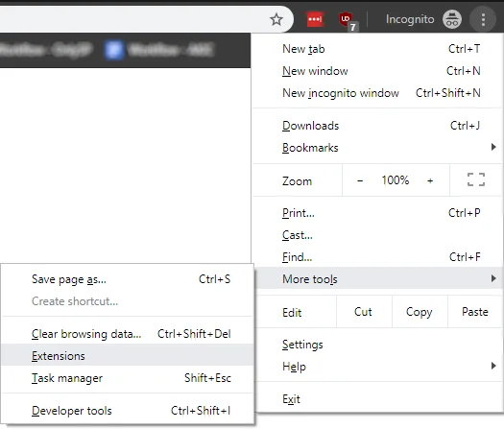504x429 pixels.
Task: Open a New incognito window
Action: coord(377,93)
